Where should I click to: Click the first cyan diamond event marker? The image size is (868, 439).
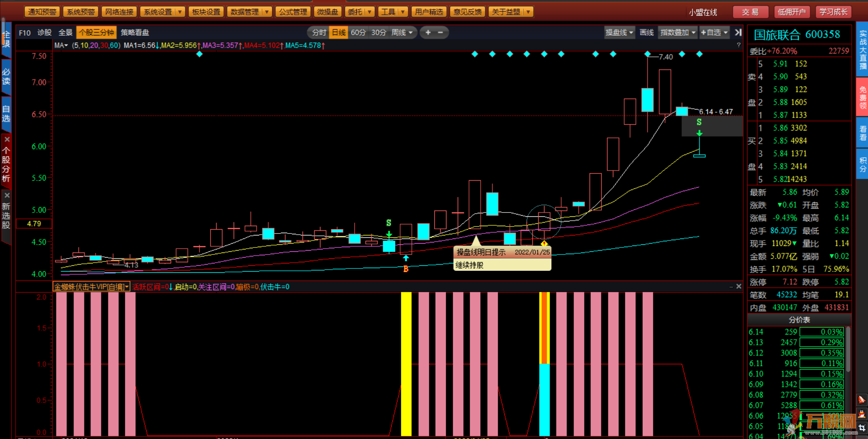tap(199, 54)
